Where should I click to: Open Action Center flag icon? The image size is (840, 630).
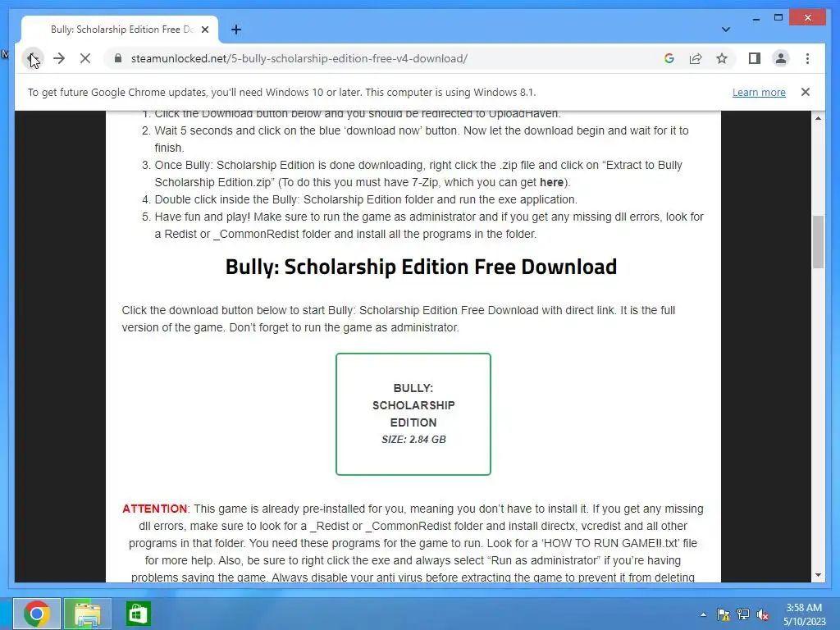(x=723, y=614)
